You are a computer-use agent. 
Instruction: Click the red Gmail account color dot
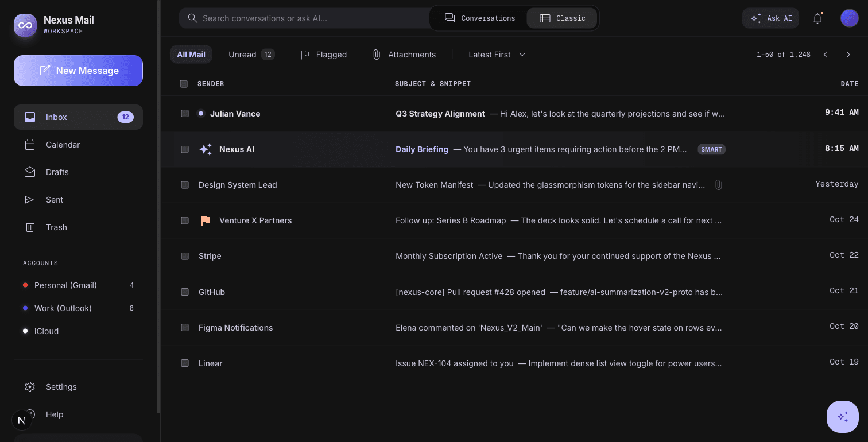click(x=25, y=285)
